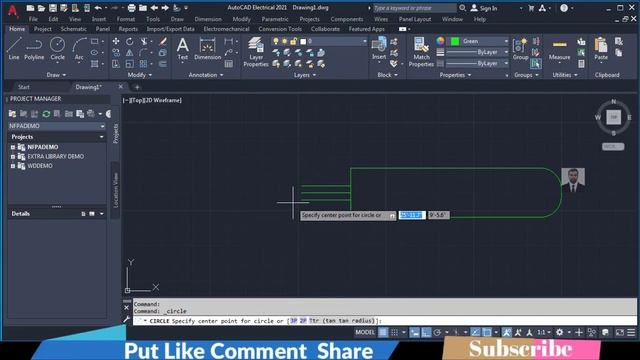Click the Erase tool icon
Viewport: 640px width, 360px height.
tap(163, 41)
